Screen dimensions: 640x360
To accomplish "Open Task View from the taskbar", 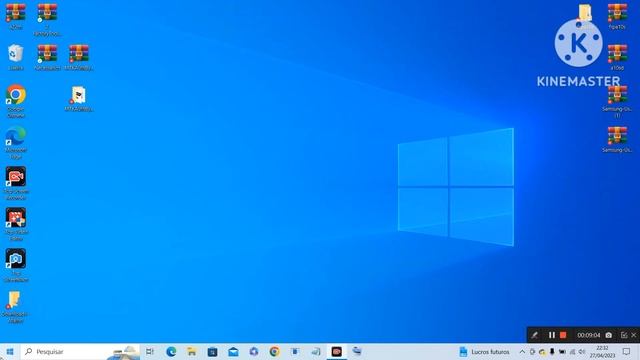I will point(150,351).
